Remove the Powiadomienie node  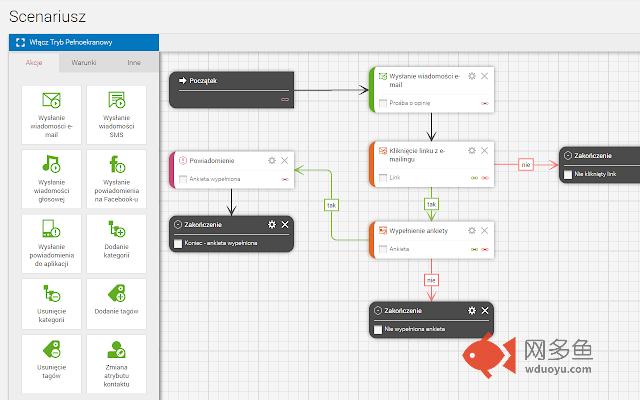tap(284, 160)
